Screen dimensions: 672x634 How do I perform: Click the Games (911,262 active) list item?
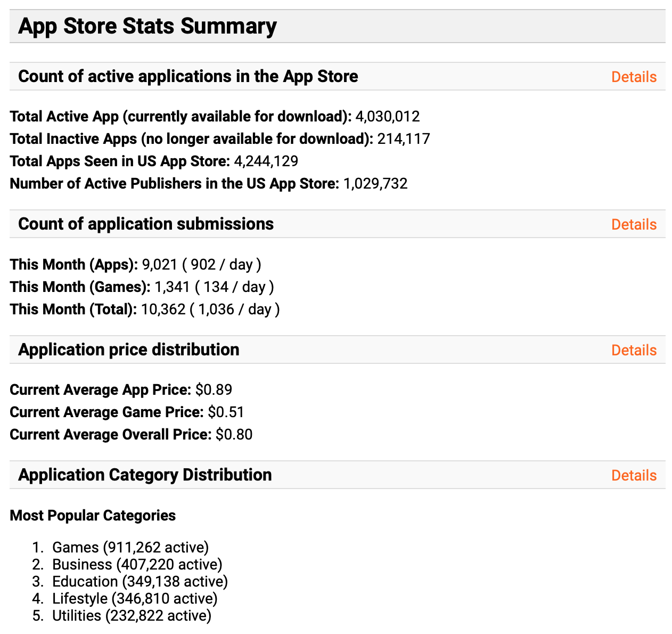(x=130, y=548)
